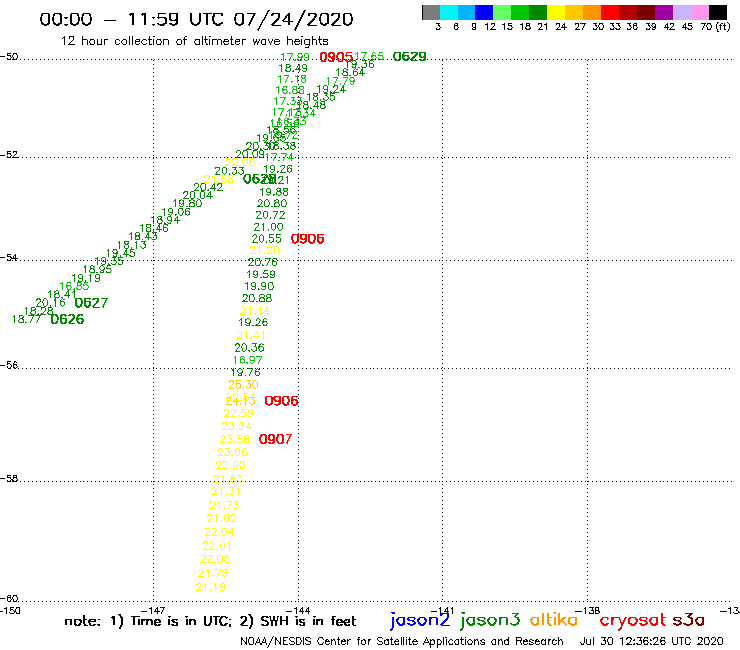Click the wave height value '22.59'
This screenshot has height=650, width=740.
pyautogui.click(x=238, y=413)
